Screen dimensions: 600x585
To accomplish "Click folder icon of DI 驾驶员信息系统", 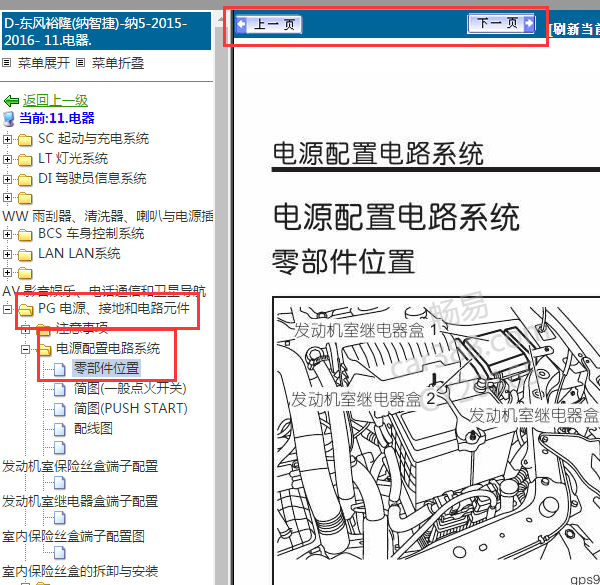I will click(x=25, y=179).
